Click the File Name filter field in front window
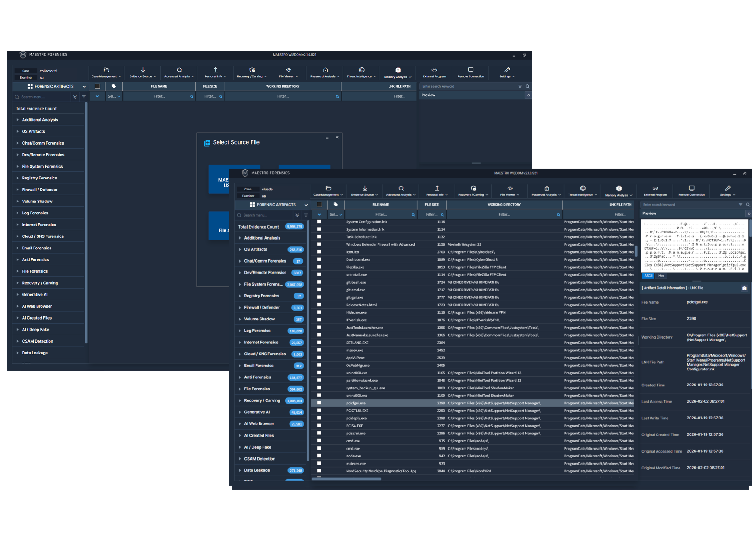 coord(381,215)
